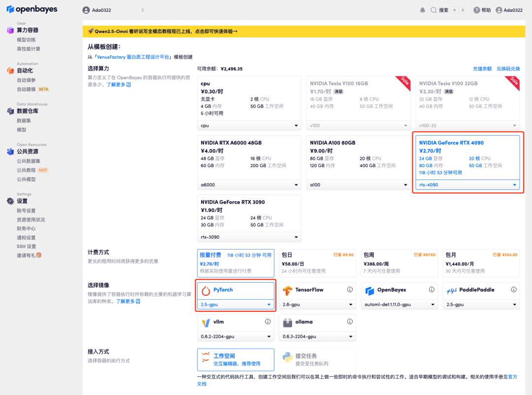Click the info icon on OpenBayes image
This screenshot has width=532, height=395.
pyautogui.click(x=432, y=289)
